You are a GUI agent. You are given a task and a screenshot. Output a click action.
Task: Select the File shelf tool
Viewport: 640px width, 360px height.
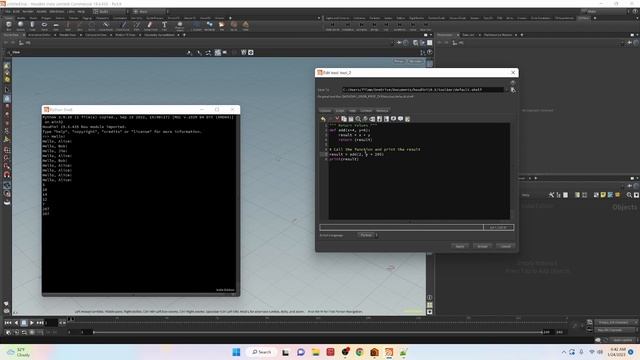click(x=222, y=26)
